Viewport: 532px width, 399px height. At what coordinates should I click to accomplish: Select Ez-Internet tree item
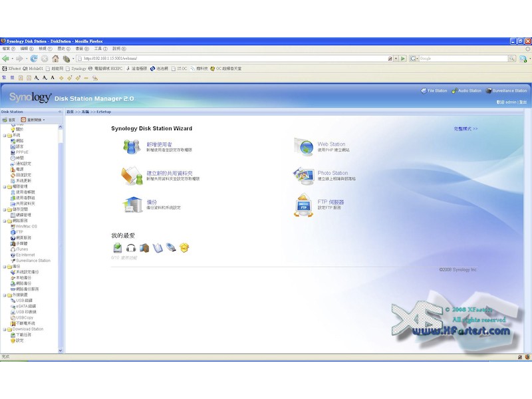pos(23,255)
